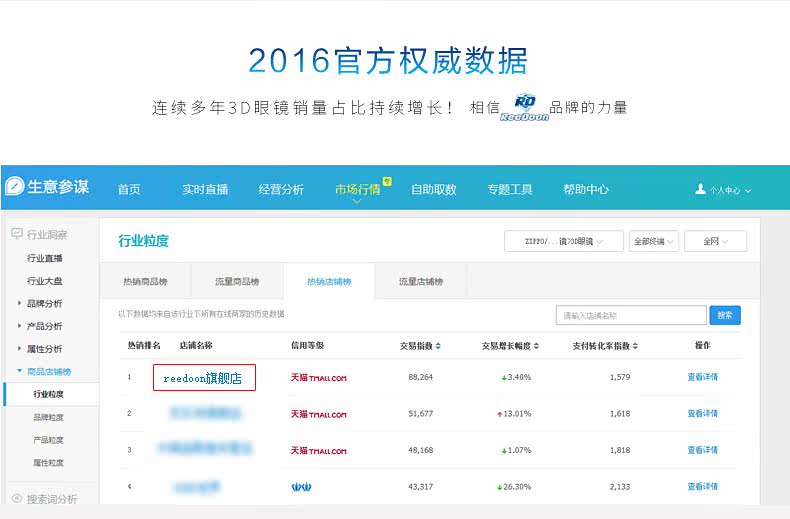The width and height of the screenshot is (790, 519).
Task: Sort by 交易增长幅度 column arrows
Action: 536,346
